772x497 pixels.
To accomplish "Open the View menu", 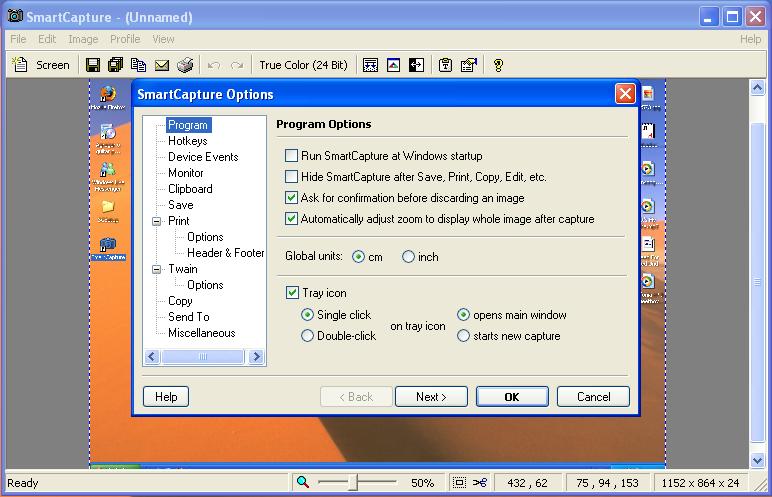I will click(x=163, y=39).
